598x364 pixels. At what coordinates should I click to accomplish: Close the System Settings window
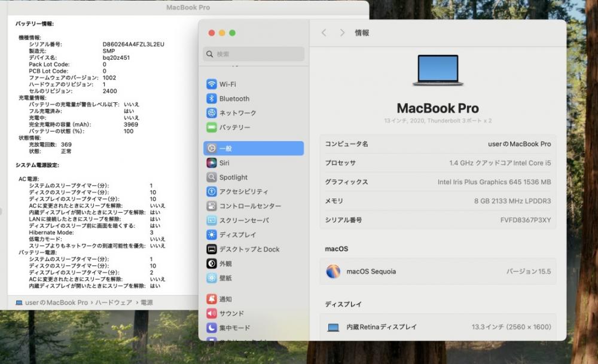[x=212, y=33]
